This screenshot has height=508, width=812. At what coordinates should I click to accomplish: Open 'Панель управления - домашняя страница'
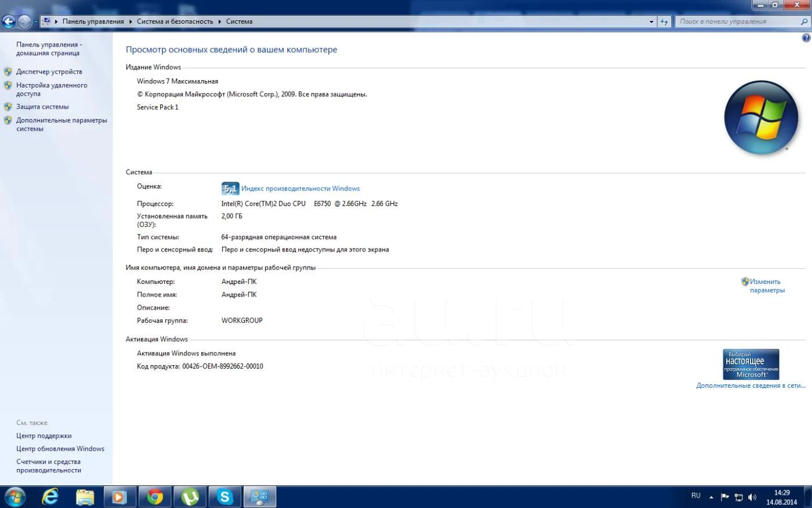(x=49, y=49)
